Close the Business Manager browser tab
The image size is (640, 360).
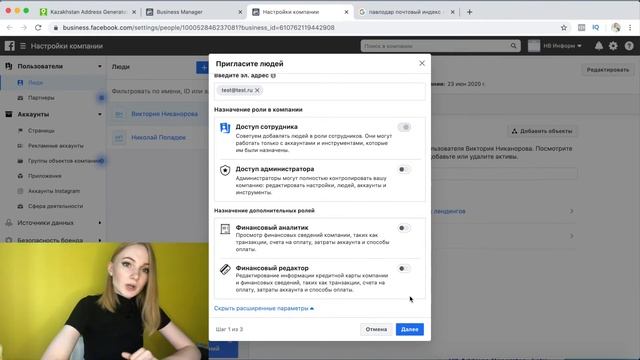[x=240, y=12]
